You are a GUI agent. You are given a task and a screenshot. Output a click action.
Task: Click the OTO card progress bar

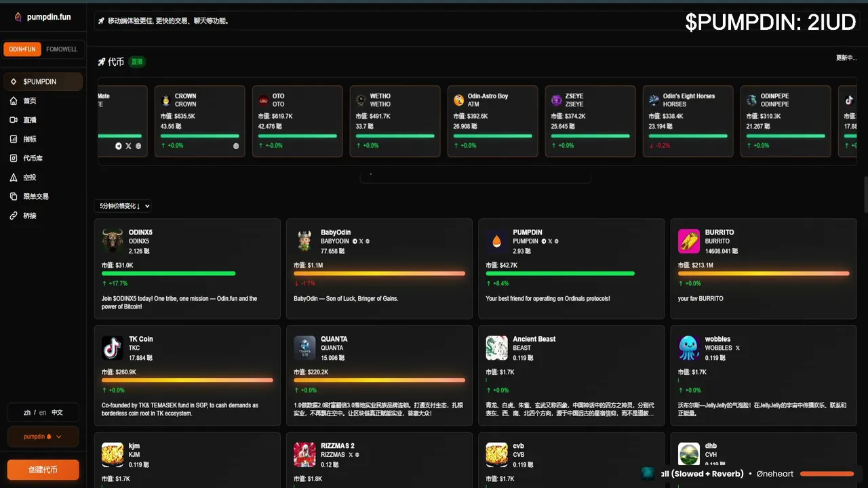(298, 136)
